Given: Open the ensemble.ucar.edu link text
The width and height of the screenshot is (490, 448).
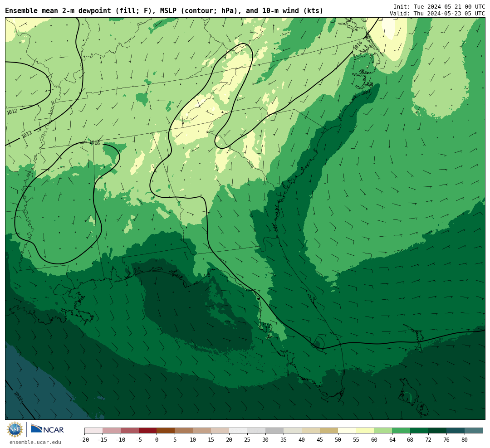Looking at the screenshot, I should pos(35,442).
